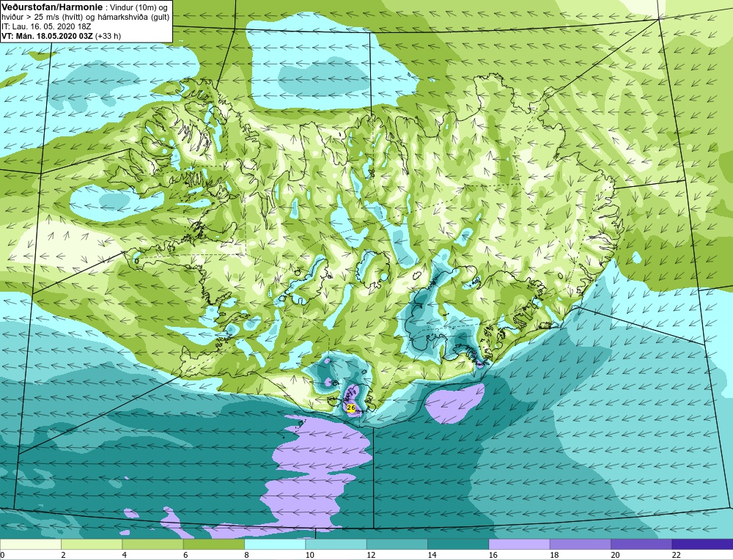Click the legend scale label "22"
This screenshot has width=733, height=560.
(676, 556)
